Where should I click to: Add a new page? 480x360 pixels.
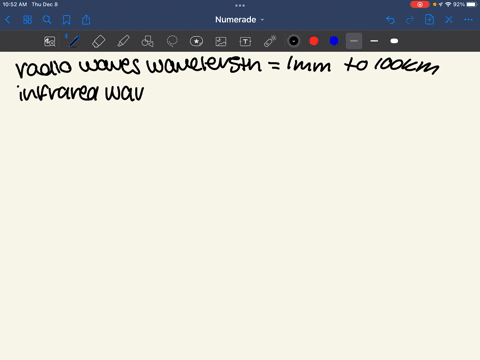click(x=429, y=20)
